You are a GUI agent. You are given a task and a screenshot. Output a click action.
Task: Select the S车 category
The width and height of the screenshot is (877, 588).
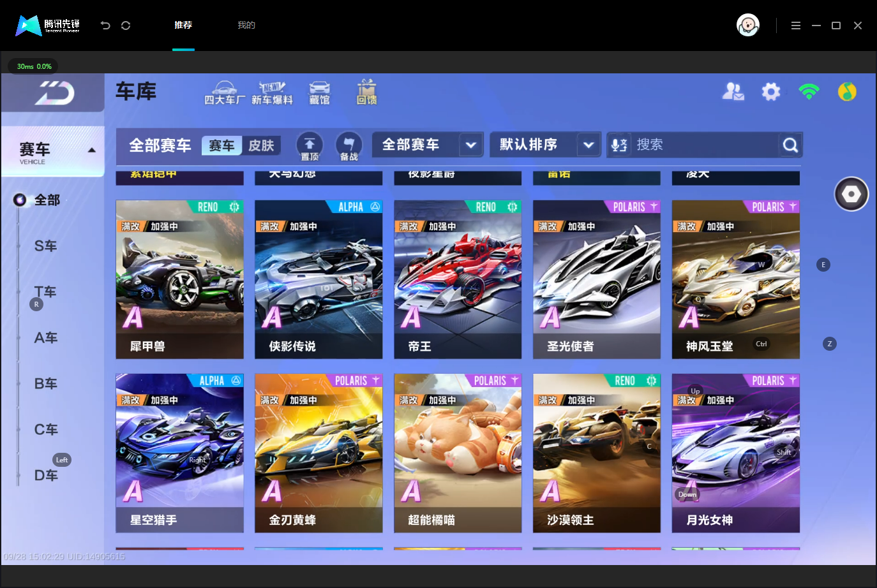pyautogui.click(x=46, y=246)
